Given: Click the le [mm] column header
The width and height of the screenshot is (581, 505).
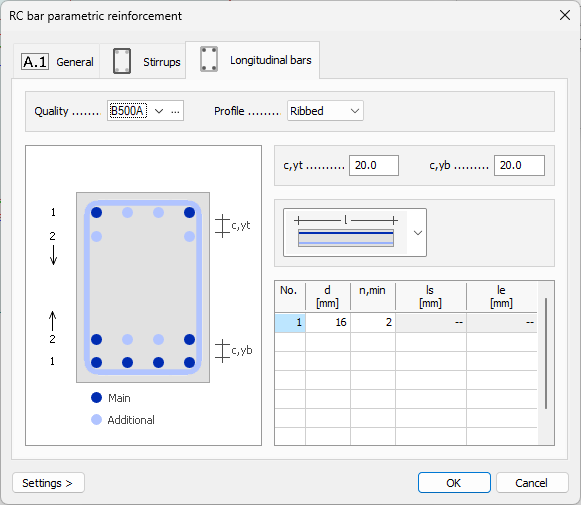Looking at the screenshot, I should point(502,296).
